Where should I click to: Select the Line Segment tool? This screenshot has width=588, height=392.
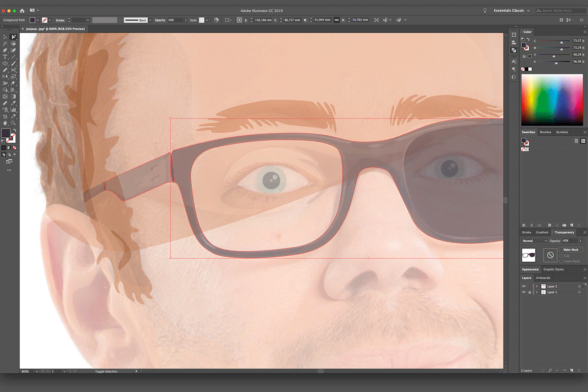[x=13, y=57]
